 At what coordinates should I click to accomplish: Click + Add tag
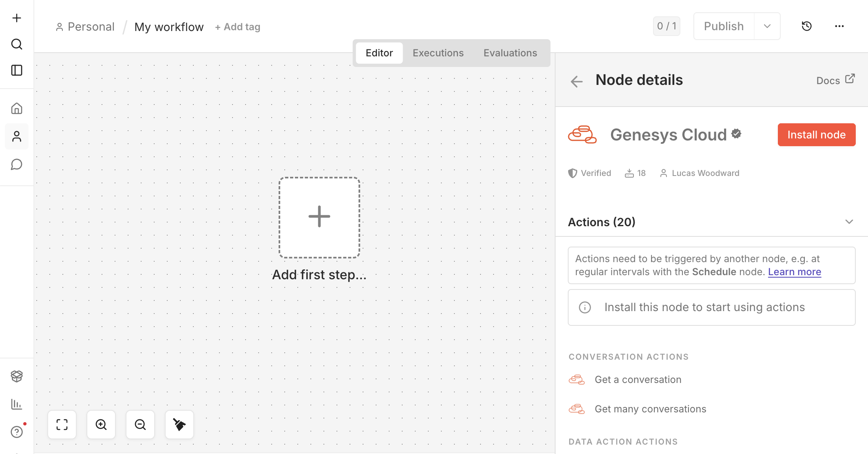[237, 27]
